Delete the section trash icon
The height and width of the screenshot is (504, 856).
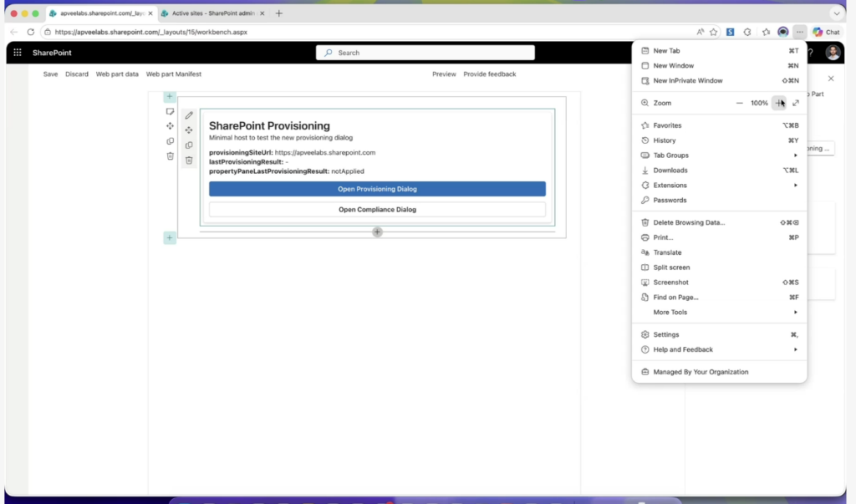tap(170, 155)
